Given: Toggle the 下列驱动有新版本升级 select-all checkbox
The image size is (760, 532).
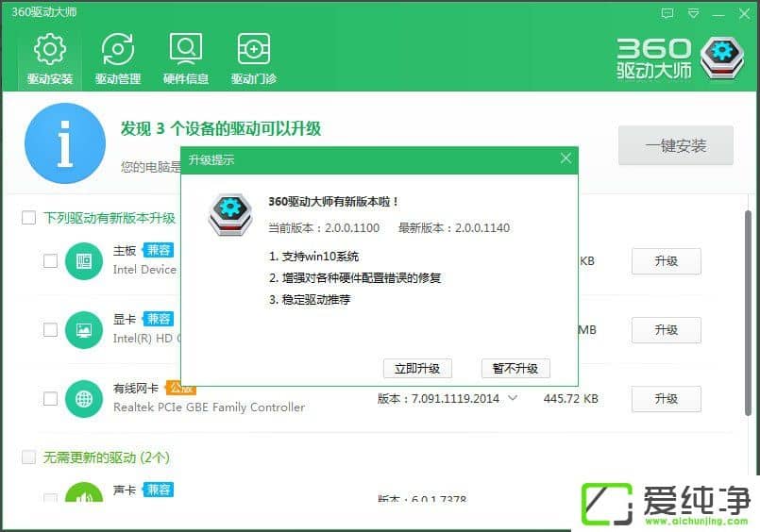Looking at the screenshot, I should click(29, 218).
